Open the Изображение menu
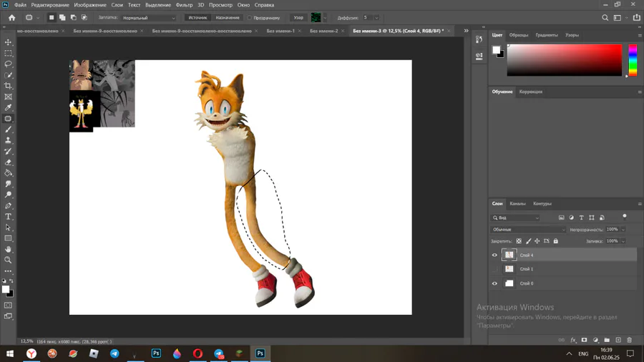 click(x=90, y=5)
